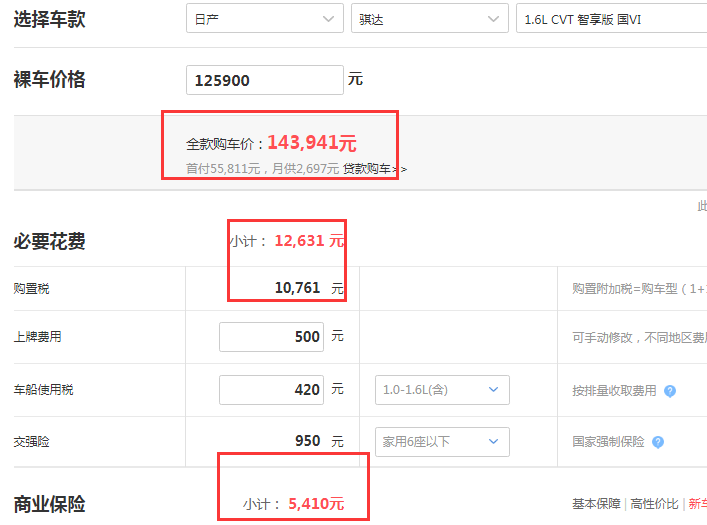Expand the 家用6座以下 seat type dropdown
Image resolution: width=707 pixels, height=525 pixels.
pos(442,442)
